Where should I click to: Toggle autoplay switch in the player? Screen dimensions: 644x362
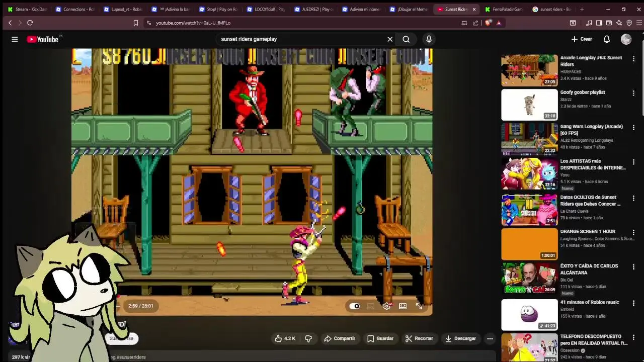pyautogui.click(x=355, y=306)
